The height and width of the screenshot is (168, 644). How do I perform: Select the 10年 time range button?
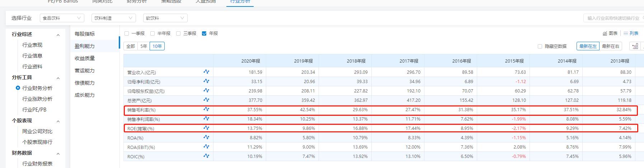(x=157, y=46)
